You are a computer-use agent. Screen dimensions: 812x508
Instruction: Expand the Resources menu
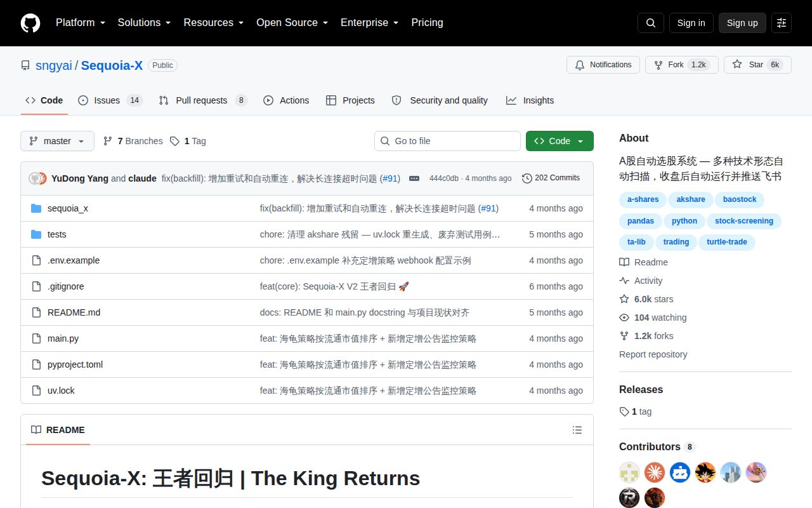coord(214,23)
